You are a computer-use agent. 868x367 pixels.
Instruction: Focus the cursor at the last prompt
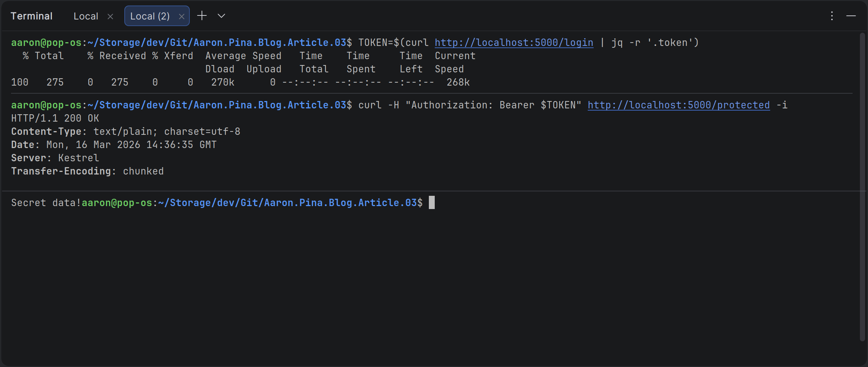pos(432,203)
